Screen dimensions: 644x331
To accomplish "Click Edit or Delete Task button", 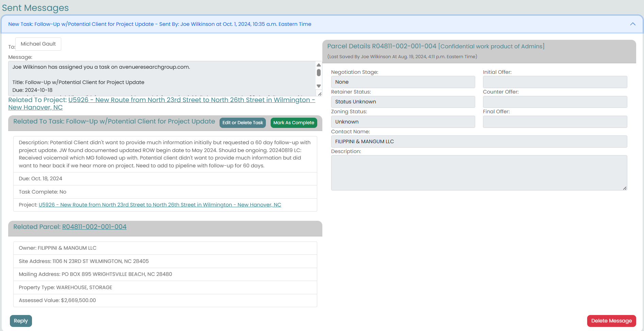I will click(x=243, y=123).
